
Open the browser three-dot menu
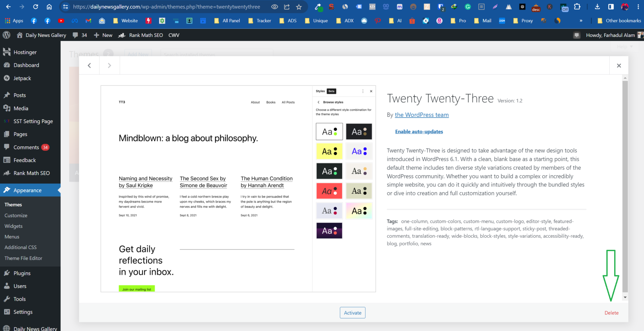(x=638, y=7)
